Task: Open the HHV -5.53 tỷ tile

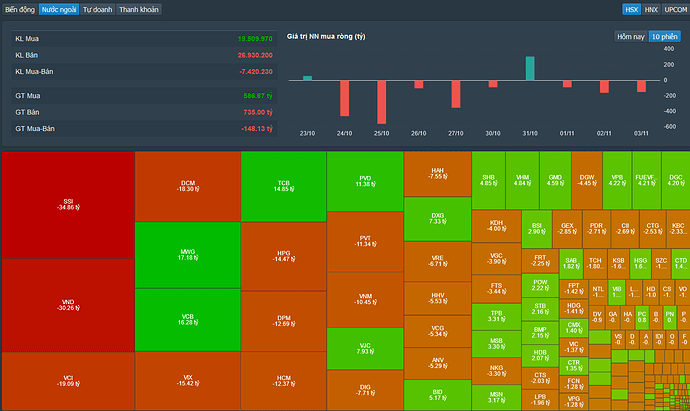Action: 438,298
